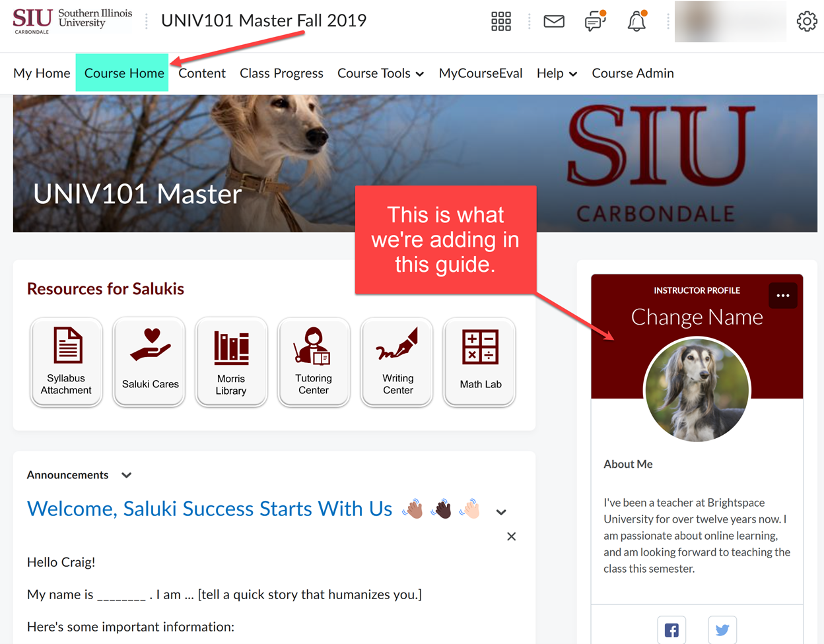Open the Help dropdown menu
This screenshot has width=824, height=644.
[x=557, y=73]
